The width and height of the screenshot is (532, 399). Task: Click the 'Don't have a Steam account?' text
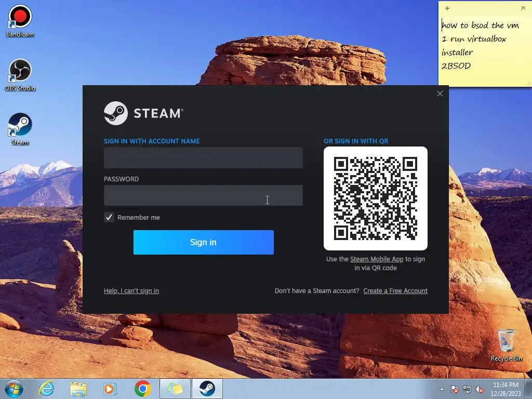pyautogui.click(x=316, y=291)
